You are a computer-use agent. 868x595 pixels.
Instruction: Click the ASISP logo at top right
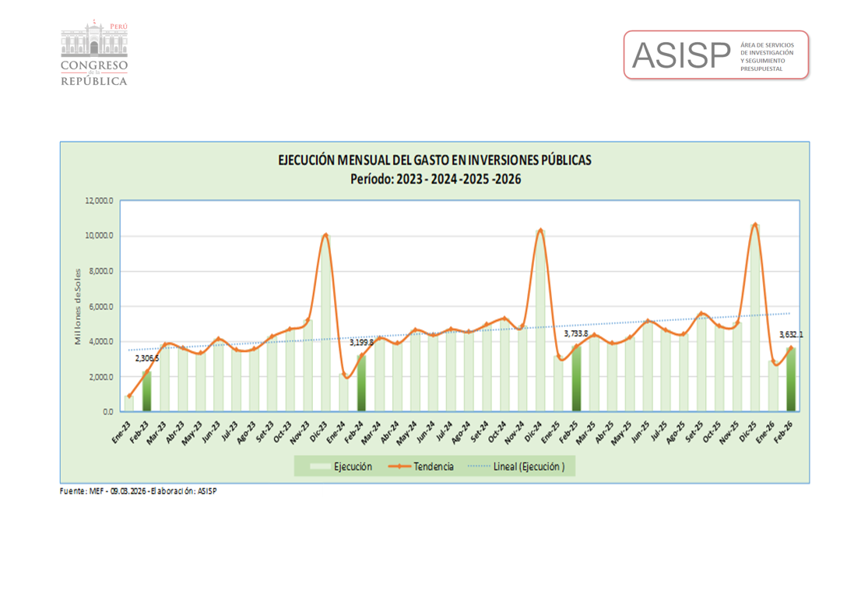[715, 55]
